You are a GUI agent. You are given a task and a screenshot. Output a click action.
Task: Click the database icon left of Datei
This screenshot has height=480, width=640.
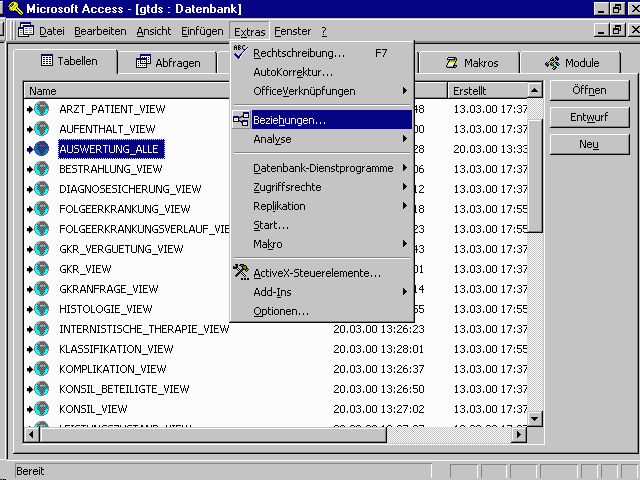26,31
